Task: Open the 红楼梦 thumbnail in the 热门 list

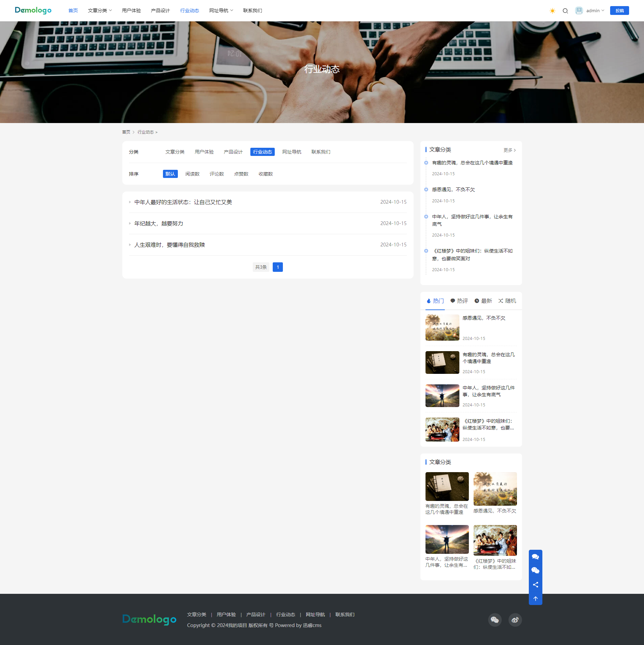Action: coord(442,429)
